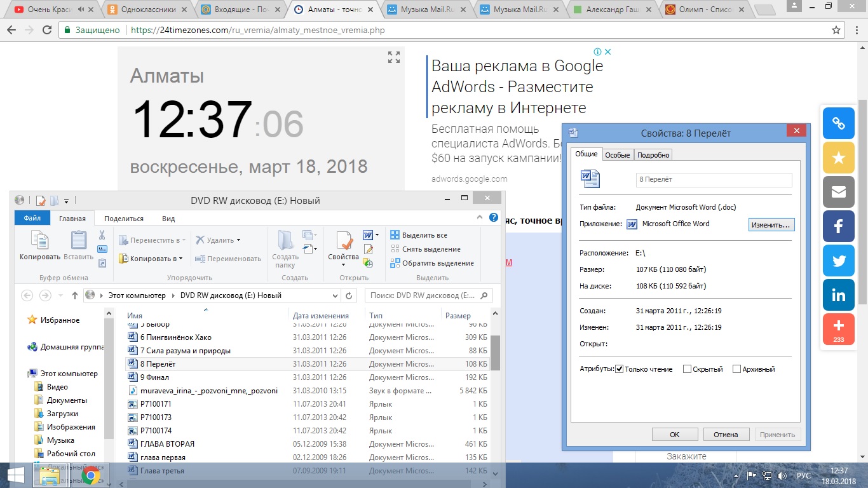Open the Properties (Свойства) dropdown arrow
The image size is (868, 488).
pos(344,264)
